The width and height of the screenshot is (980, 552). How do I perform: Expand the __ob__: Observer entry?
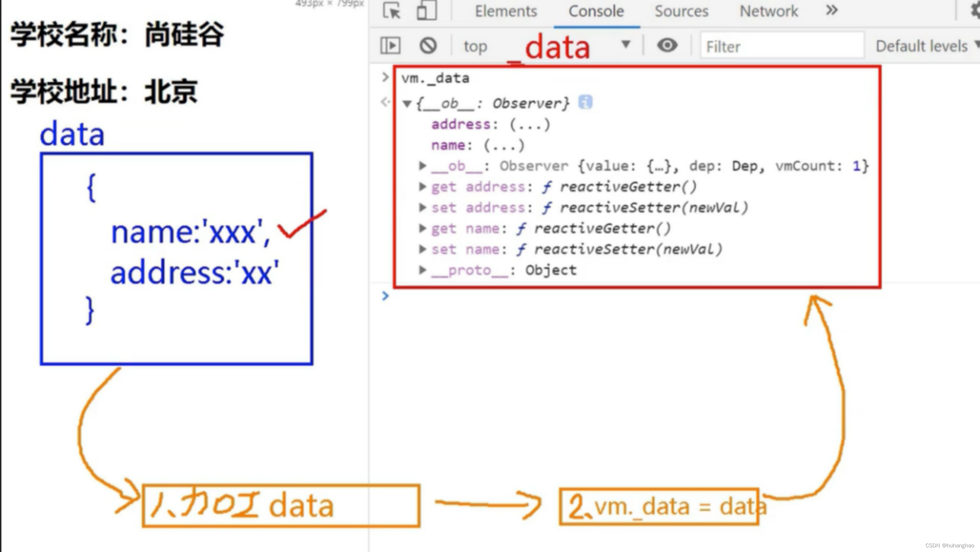coord(422,166)
